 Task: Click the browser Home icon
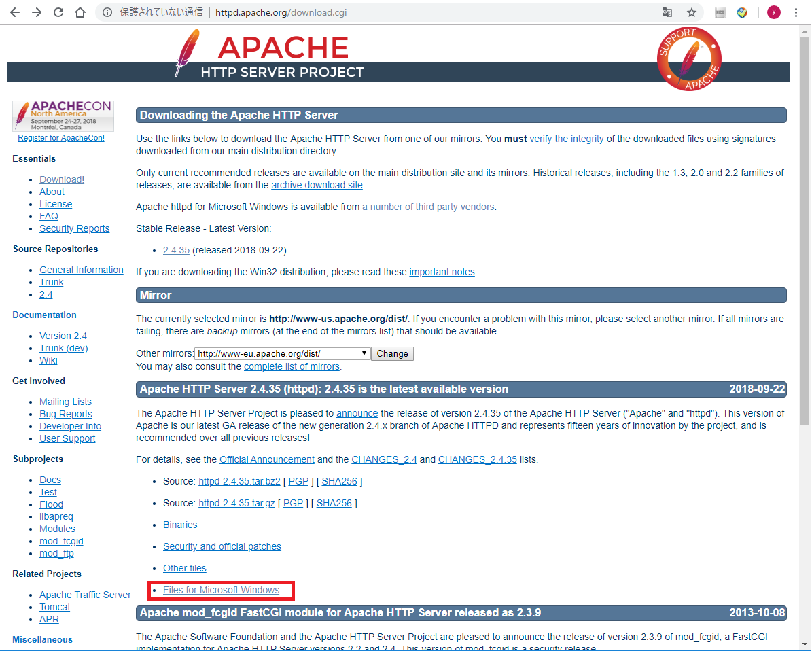(80, 12)
